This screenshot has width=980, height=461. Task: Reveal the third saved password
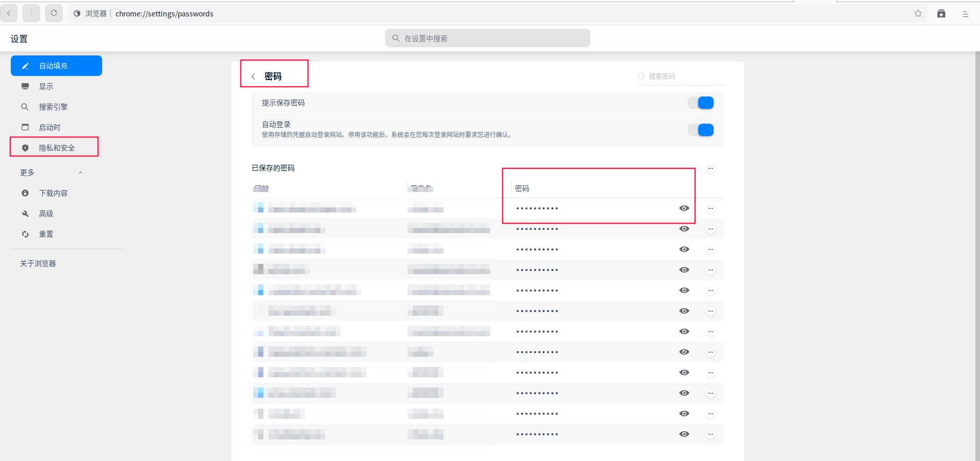684,249
